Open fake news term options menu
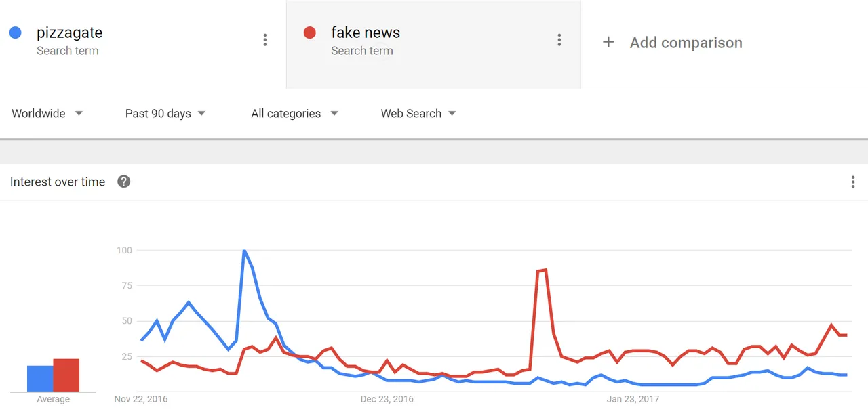The height and width of the screenshot is (418, 868). tap(559, 40)
